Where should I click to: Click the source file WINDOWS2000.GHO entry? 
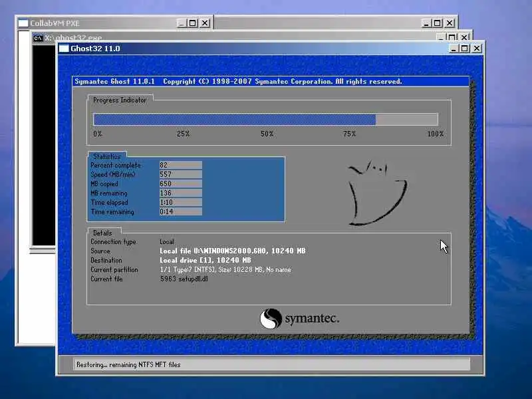232,251
